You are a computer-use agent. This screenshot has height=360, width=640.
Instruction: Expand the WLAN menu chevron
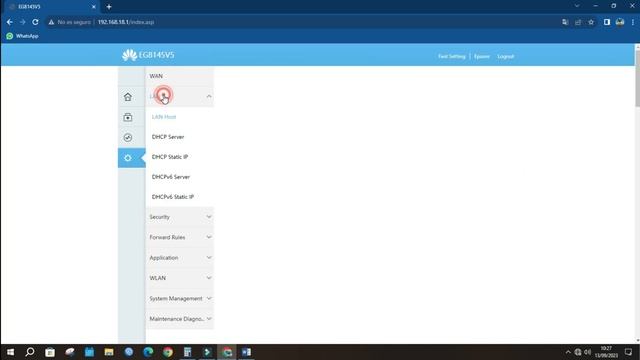[x=209, y=278]
